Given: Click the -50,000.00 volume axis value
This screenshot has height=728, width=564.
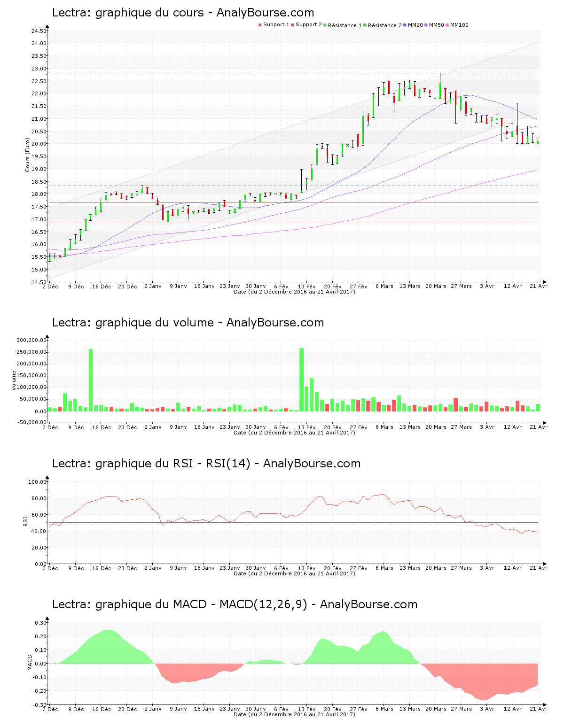Looking at the screenshot, I should 31,422.
